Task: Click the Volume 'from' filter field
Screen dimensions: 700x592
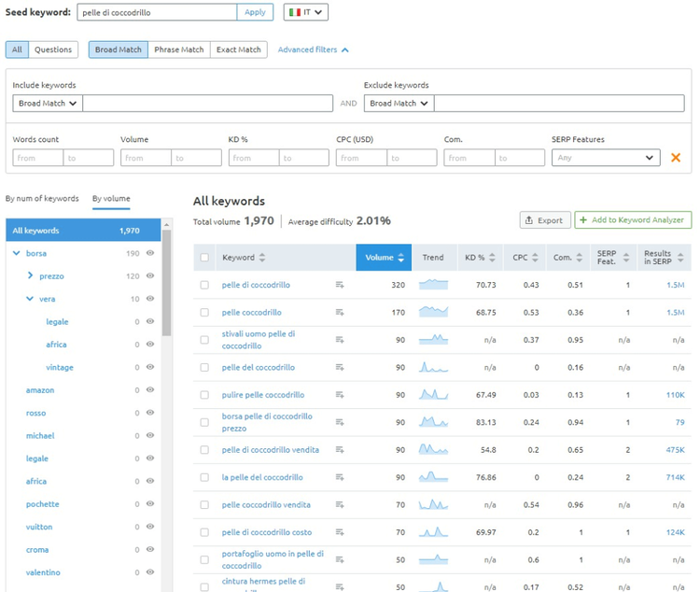Action: 146,158
